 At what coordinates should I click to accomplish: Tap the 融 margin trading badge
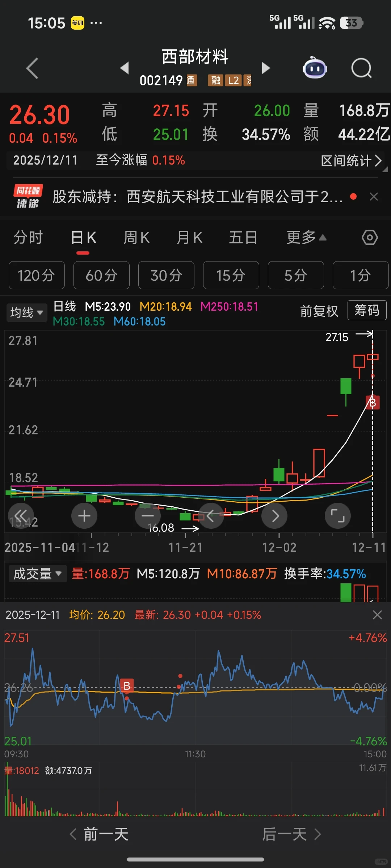(x=216, y=80)
